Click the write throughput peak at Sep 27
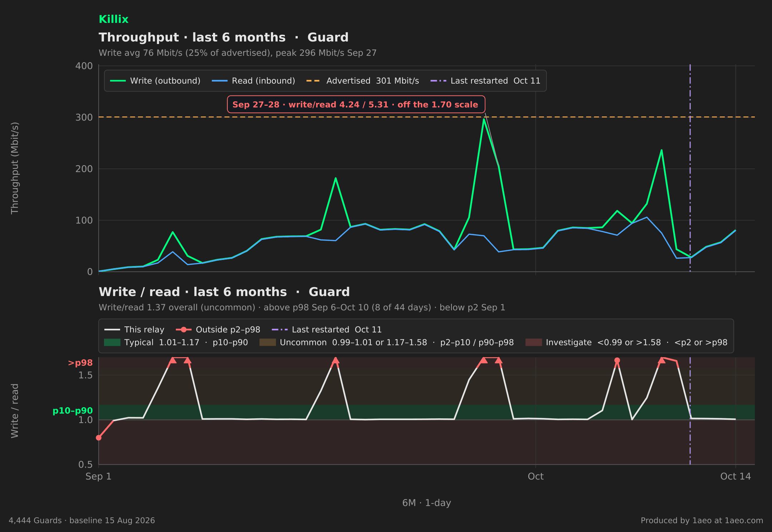 coord(484,119)
